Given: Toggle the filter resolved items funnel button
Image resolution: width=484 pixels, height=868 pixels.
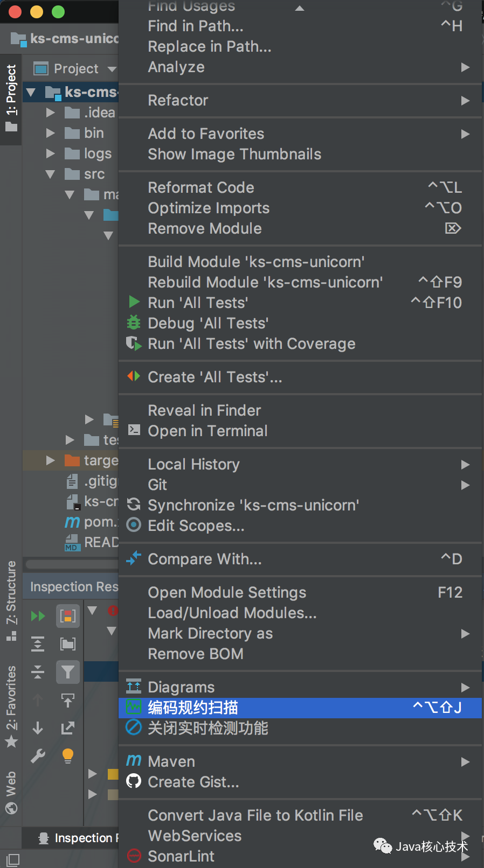Looking at the screenshot, I should (68, 671).
